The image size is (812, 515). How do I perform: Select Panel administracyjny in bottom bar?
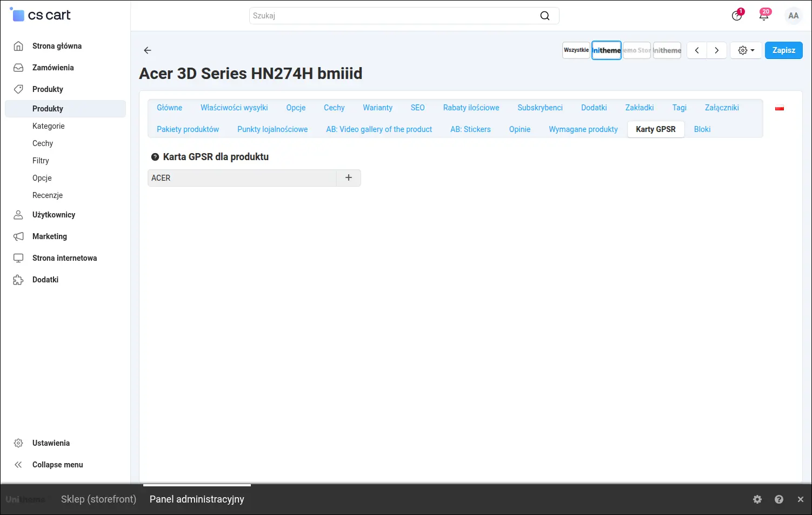click(x=197, y=499)
